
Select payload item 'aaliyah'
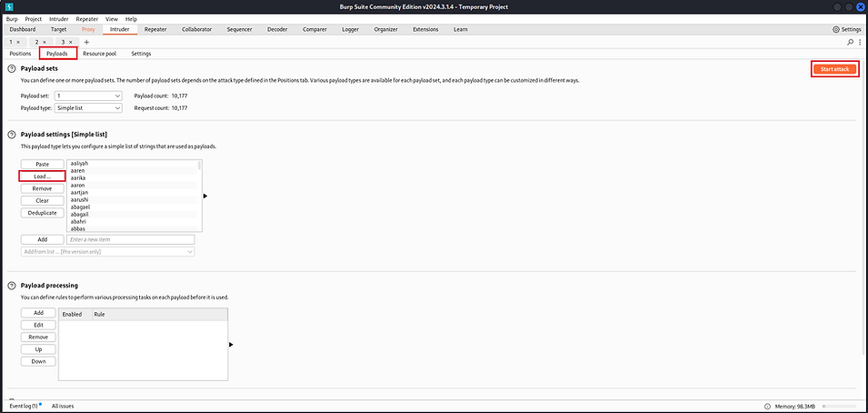coord(80,164)
